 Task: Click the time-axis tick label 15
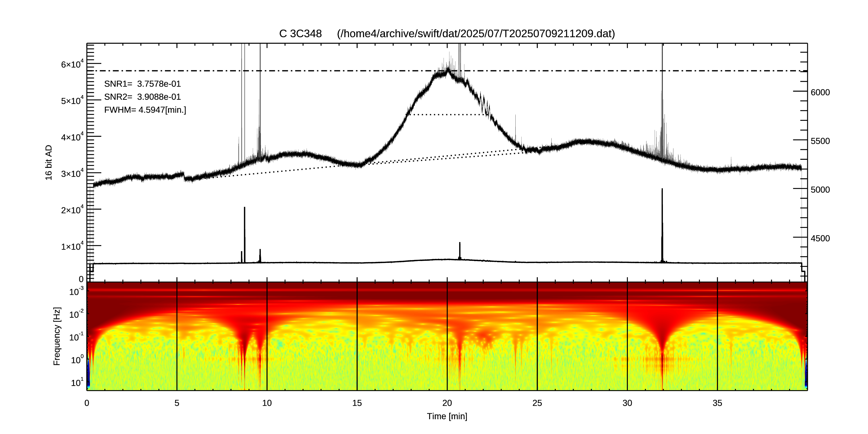coord(357,403)
